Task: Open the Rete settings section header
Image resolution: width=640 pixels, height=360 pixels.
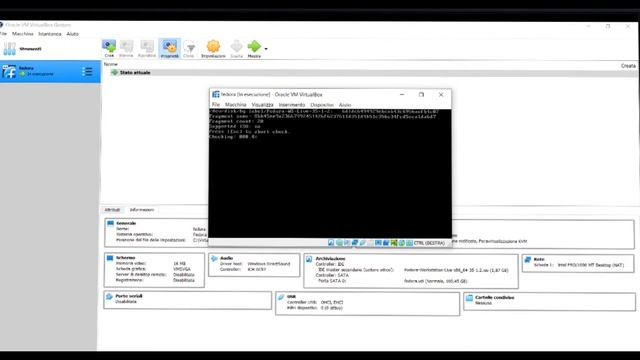Action: click(x=539, y=259)
